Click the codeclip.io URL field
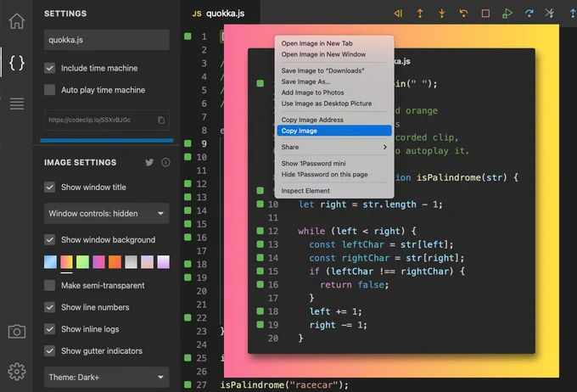Screen dimensions: 577x392 point(107,120)
